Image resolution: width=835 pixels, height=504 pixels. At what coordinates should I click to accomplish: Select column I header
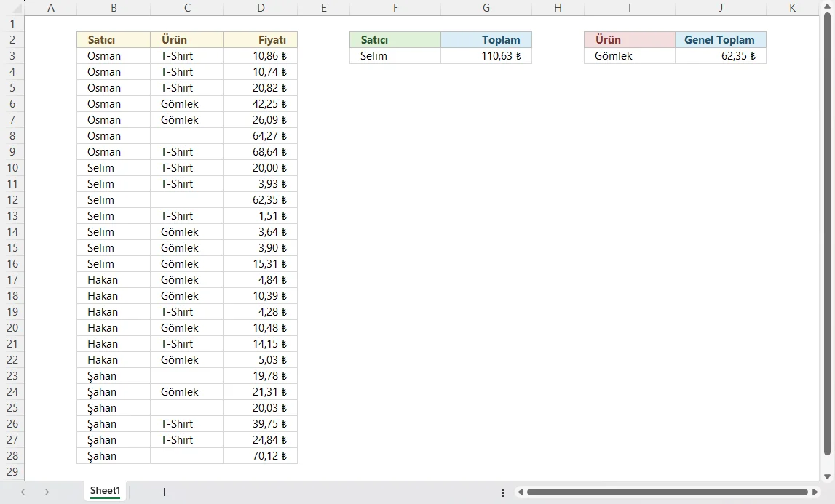630,8
